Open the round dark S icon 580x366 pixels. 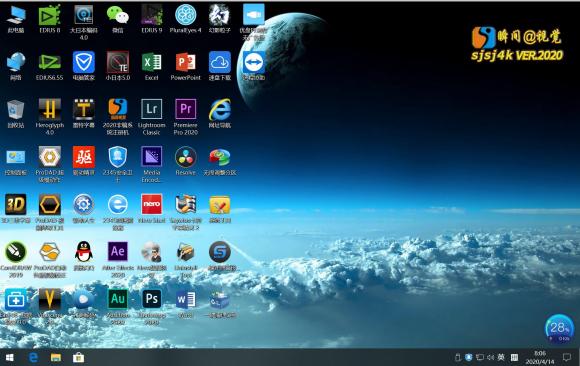tap(220, 252)
